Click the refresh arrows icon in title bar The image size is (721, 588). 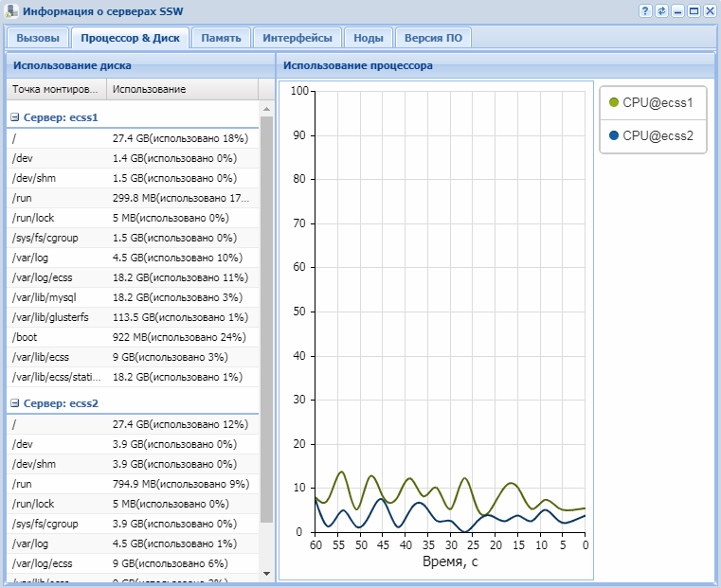pos(661,11)
